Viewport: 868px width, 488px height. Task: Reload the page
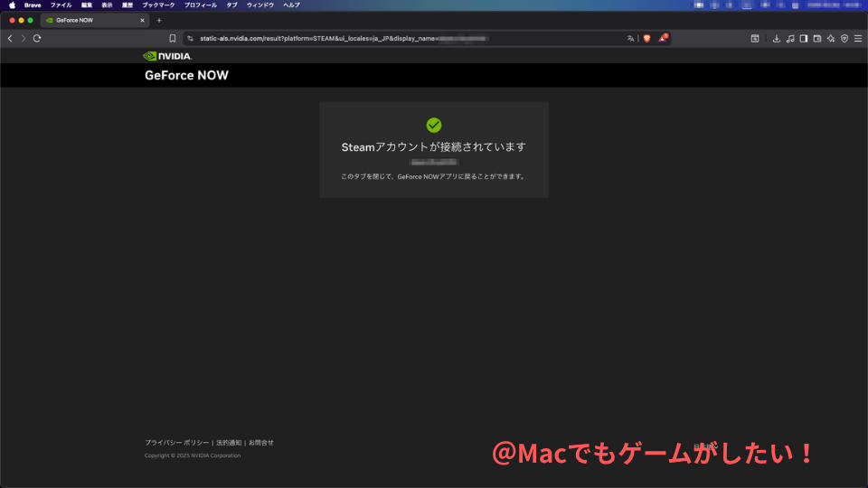(37, 39)
